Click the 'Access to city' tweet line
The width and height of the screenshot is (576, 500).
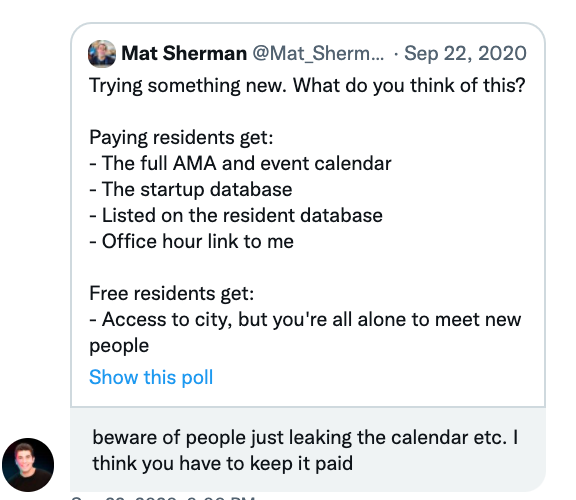tap(305, 320)
